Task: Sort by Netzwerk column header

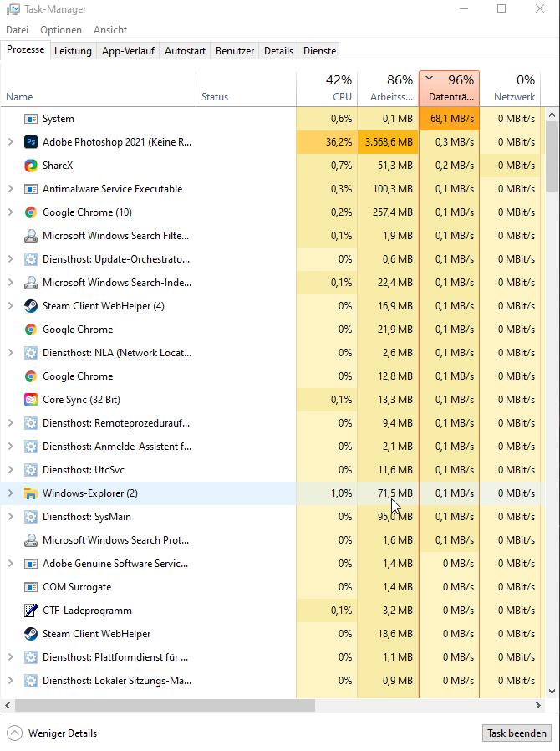Action: tap(510, 89)
